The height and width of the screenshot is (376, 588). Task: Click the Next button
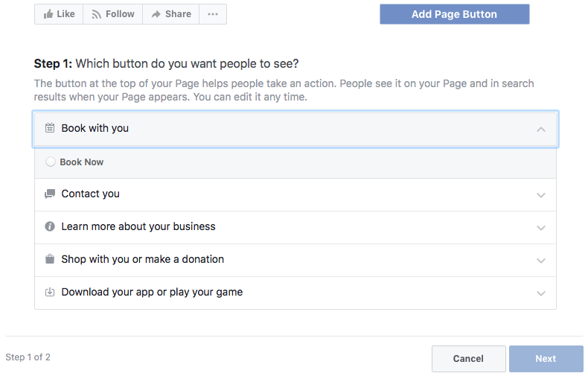click(x=546, y=359)
